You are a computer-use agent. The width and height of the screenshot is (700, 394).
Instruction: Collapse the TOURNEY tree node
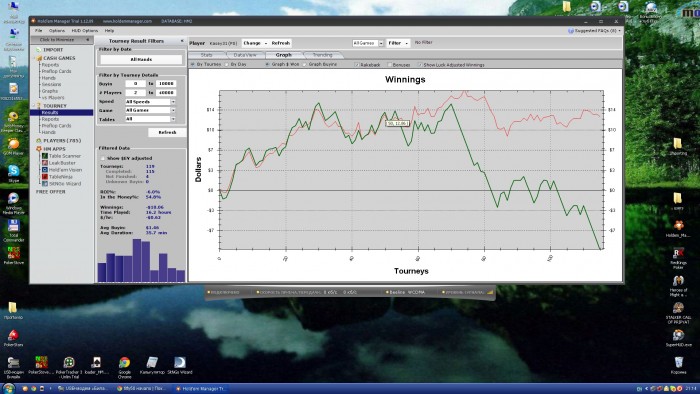coord(33,106)
